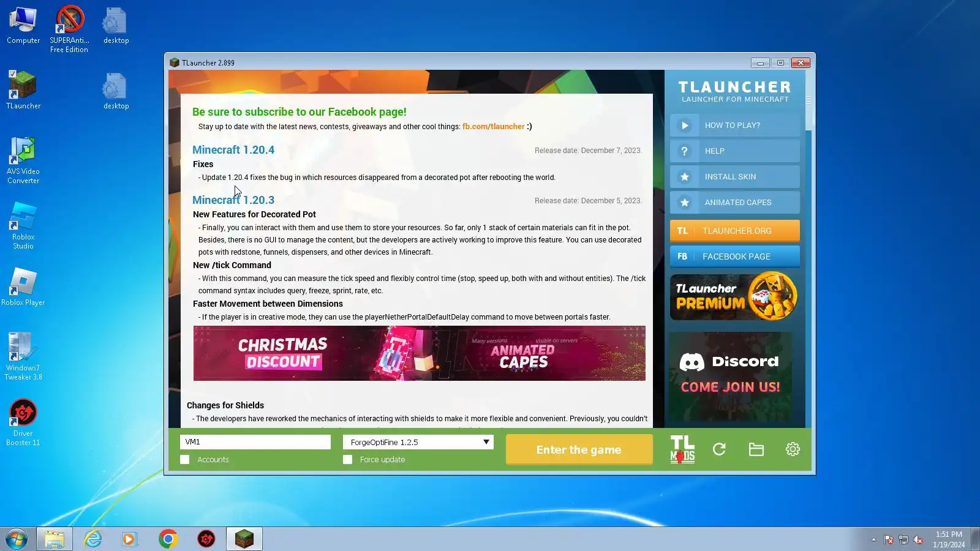This screenshot has width=980, height=551.
Task: Click the Enter the game button
Action: click(x=579, y=449)
